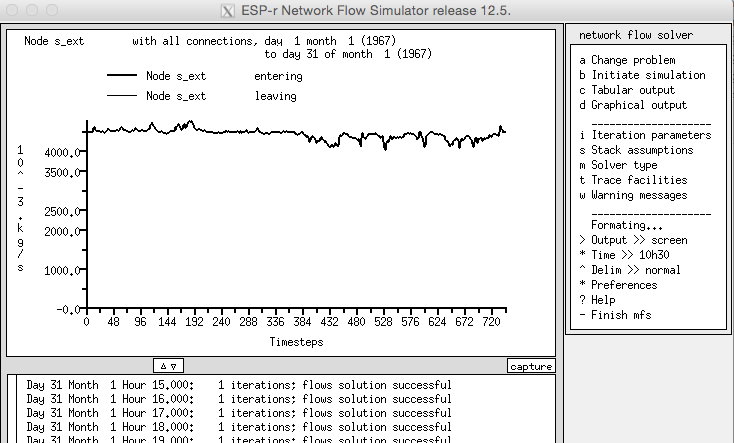
Task: Select Solver type option
Action: point(625,165)
